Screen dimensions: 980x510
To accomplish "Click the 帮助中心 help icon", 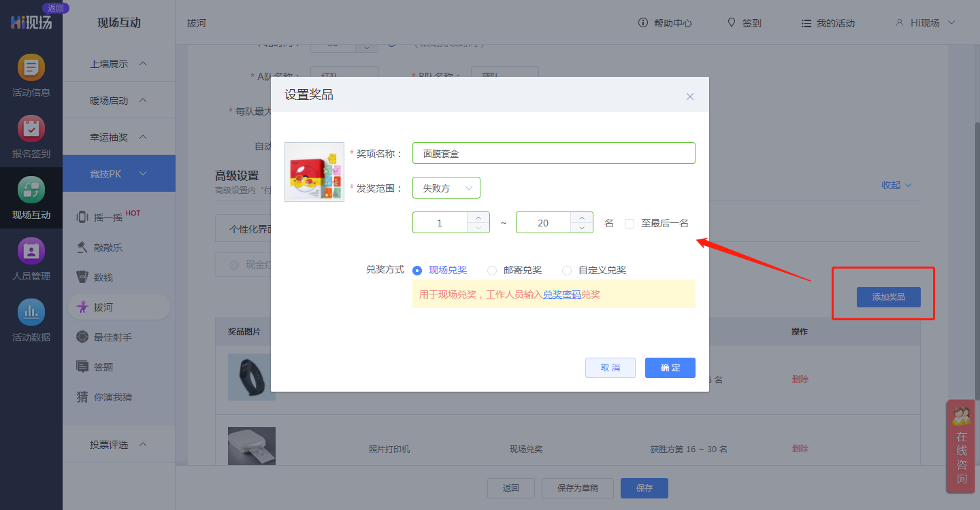I will click(642, 22).
